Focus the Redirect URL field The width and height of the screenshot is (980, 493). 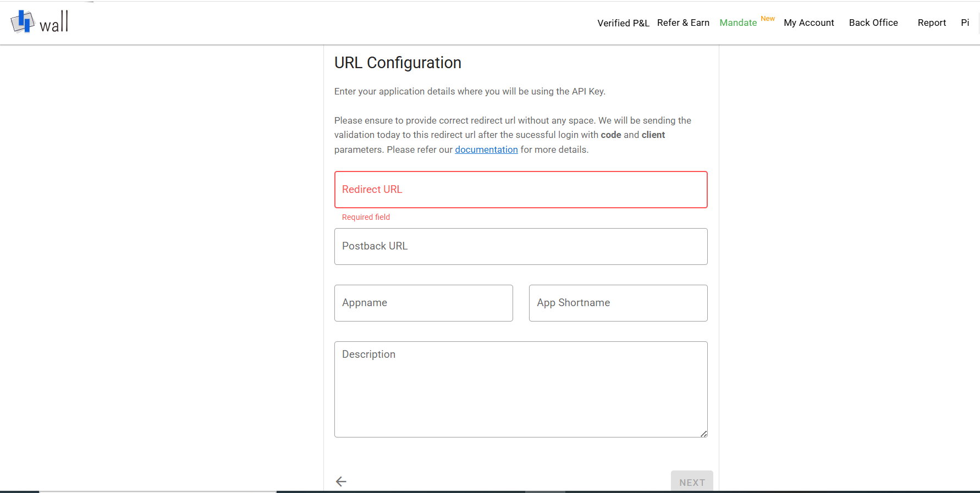521,190
